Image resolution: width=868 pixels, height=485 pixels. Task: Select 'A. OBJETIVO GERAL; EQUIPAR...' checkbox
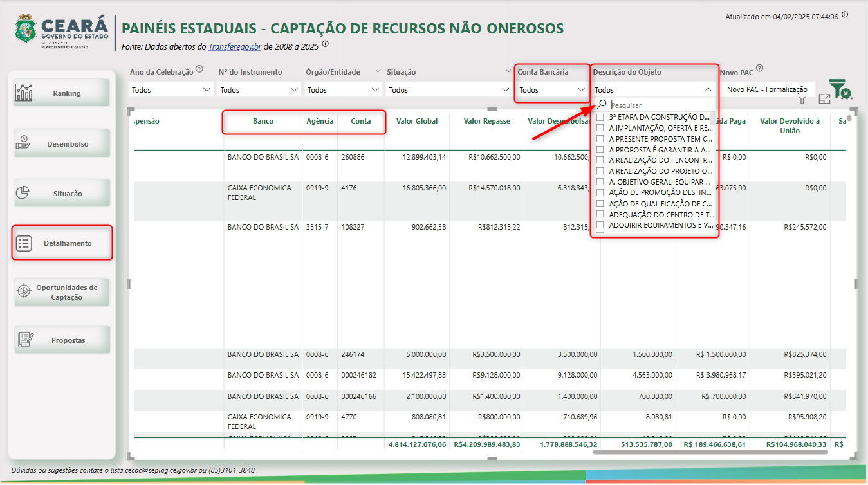coord(600,182)
